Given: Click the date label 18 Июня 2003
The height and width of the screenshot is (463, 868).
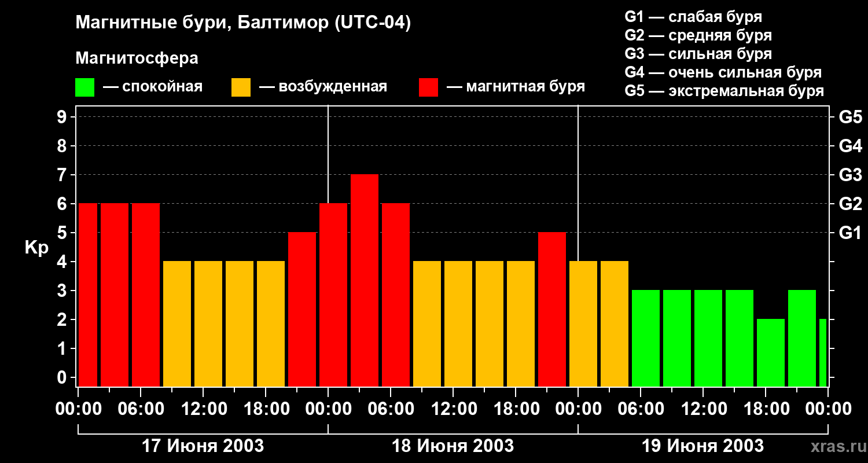Looking at the screenshot, I should click(453, 446).
